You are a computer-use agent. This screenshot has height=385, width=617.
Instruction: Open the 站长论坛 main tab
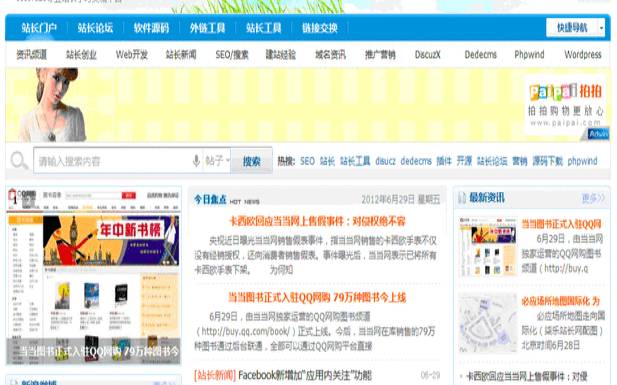(x=95, y=28)
